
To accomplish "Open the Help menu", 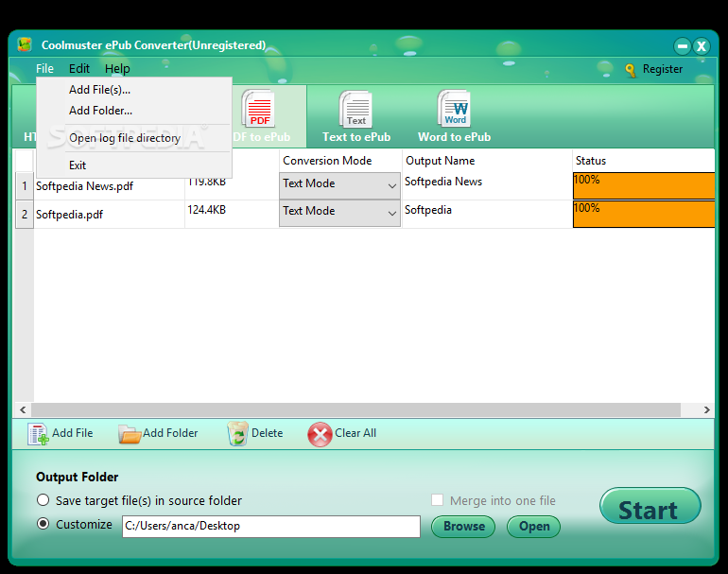I will pos(117,69).
